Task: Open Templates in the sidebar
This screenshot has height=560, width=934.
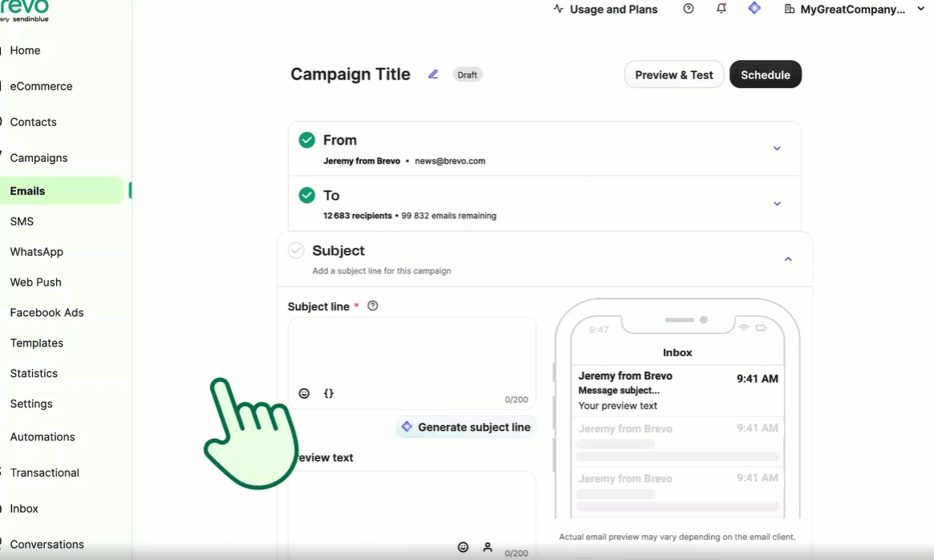Action: [x=36, y=343]
